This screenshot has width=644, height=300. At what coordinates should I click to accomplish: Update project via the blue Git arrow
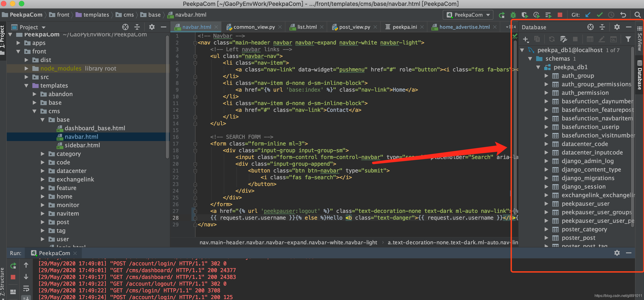[x=588, y=15]
